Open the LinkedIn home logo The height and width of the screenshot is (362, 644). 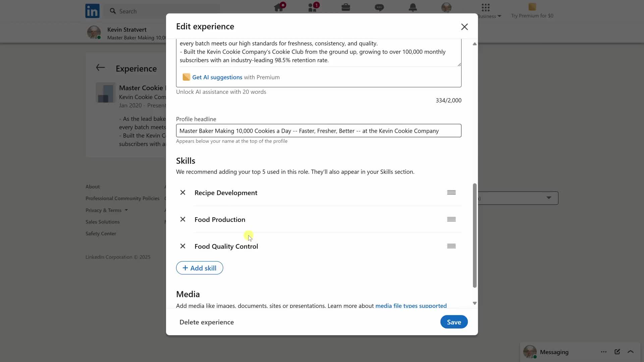(92, 11)
